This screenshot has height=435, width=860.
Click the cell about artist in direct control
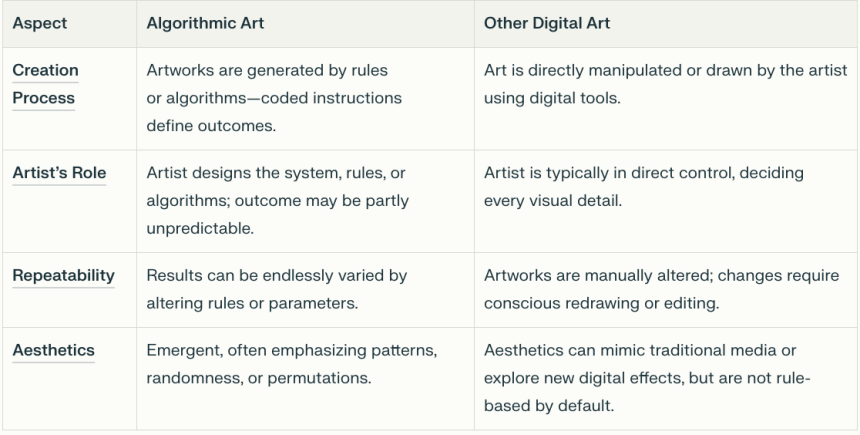tap(666, 201)
